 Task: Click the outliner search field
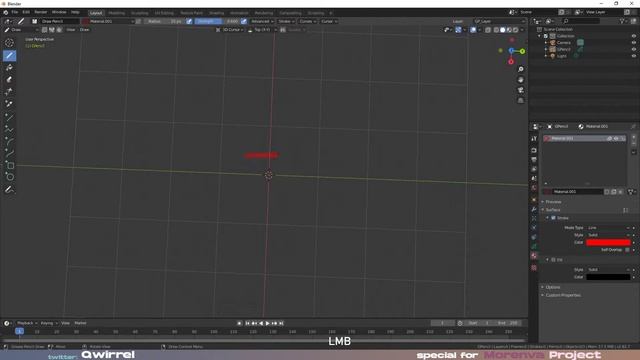click(581, 21)
